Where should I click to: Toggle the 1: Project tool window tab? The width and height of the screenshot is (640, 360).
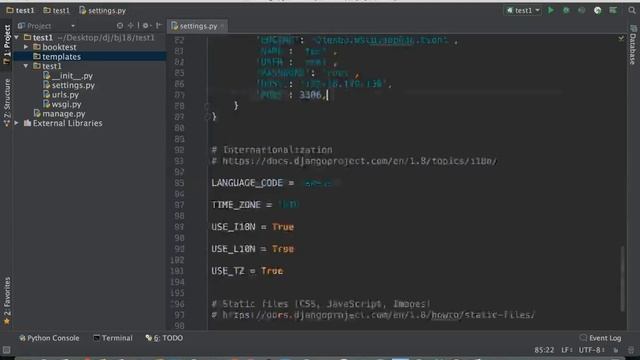(x=7, y=44)
